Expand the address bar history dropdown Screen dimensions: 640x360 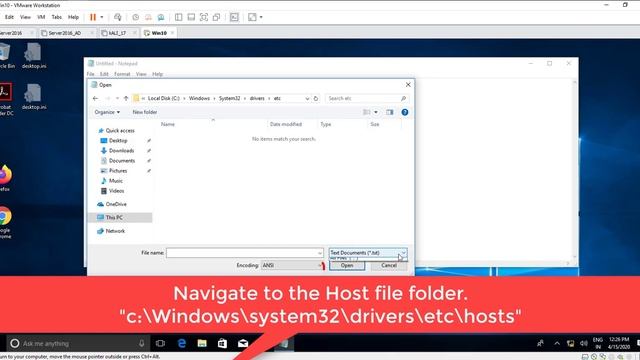307,98
